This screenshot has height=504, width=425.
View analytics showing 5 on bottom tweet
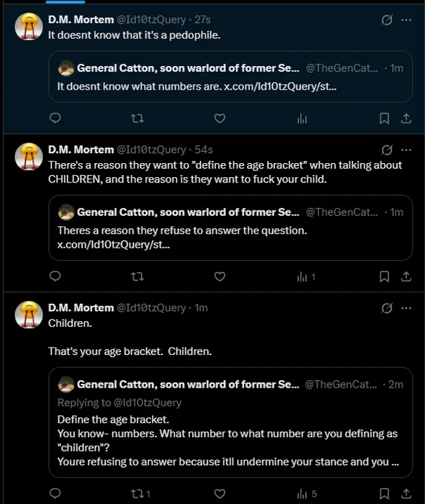click(307, 494)
